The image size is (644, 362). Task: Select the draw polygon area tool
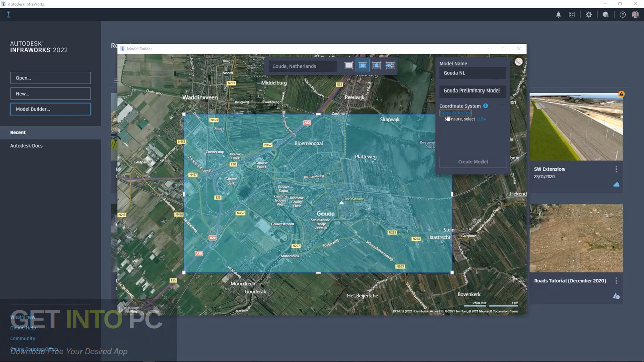(x=376, y=66)
